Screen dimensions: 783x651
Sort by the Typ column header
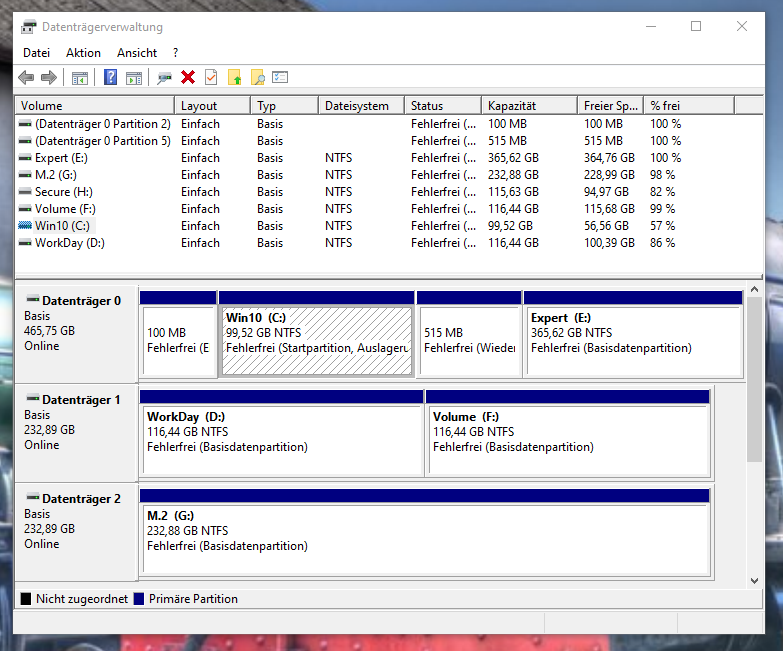coord(284,106)
